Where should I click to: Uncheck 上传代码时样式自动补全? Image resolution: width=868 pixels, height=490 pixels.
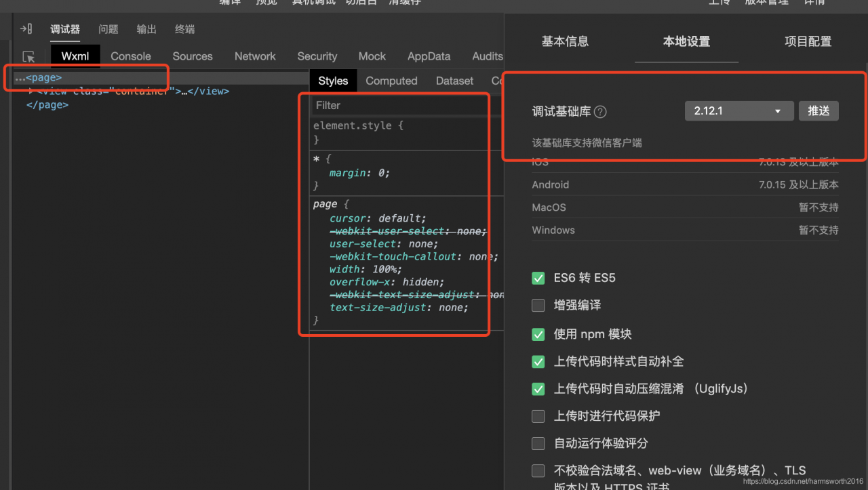(x=538, y=362)
